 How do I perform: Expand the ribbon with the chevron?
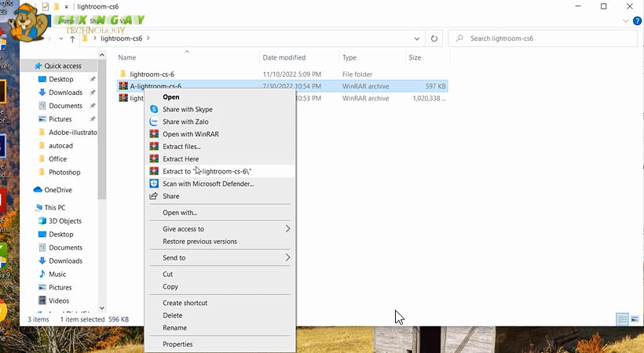pyautogui.click(x=625, y=20)
